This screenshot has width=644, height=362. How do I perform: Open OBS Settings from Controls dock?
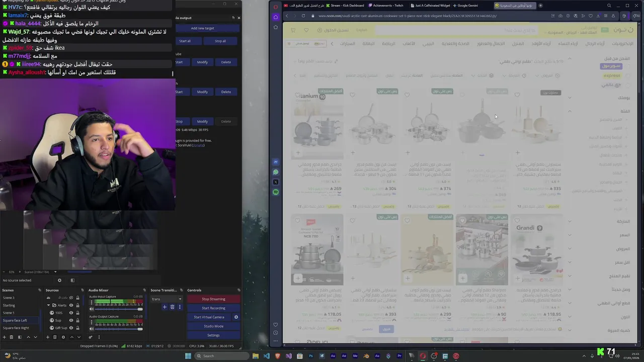[213, 335]
